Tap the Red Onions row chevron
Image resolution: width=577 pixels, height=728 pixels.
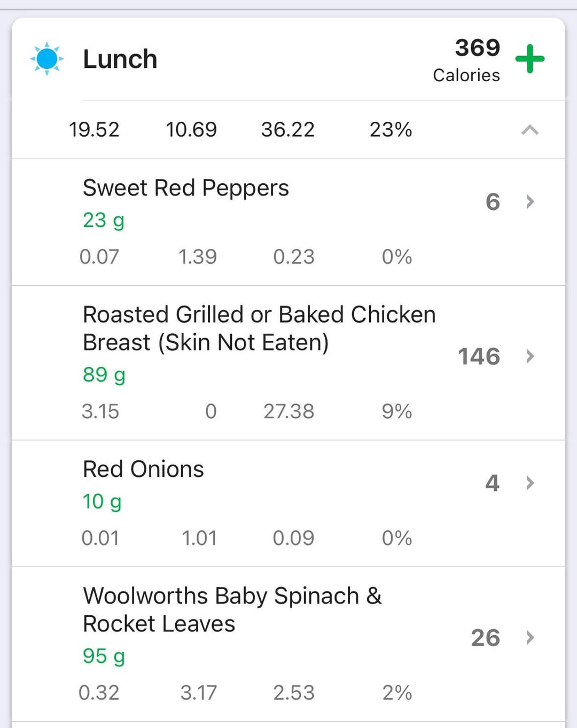[530, 483]
